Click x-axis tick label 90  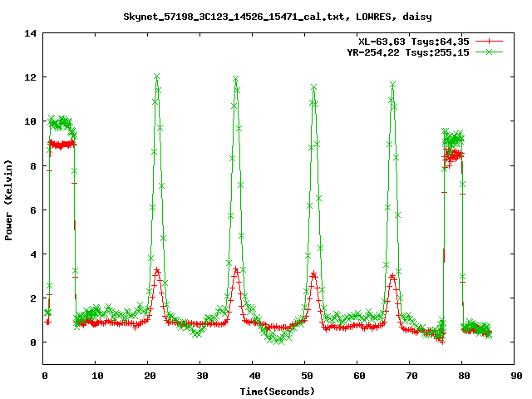[x=516, y=376]
